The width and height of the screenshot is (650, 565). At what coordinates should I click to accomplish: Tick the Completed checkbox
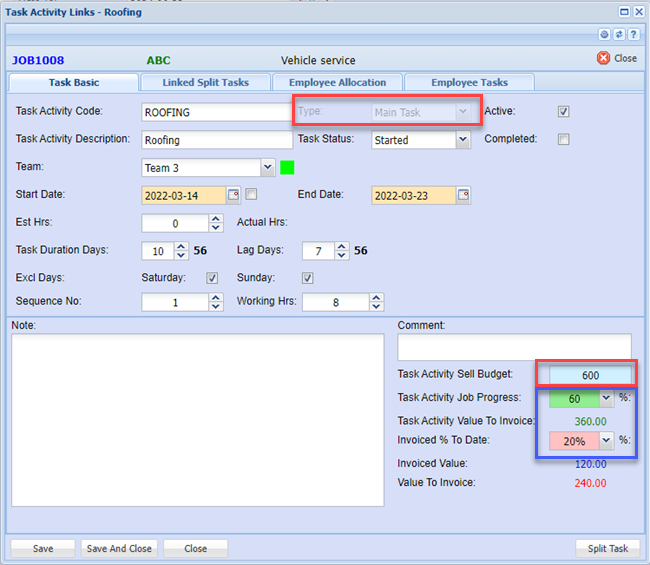click(x=564, y=139)
